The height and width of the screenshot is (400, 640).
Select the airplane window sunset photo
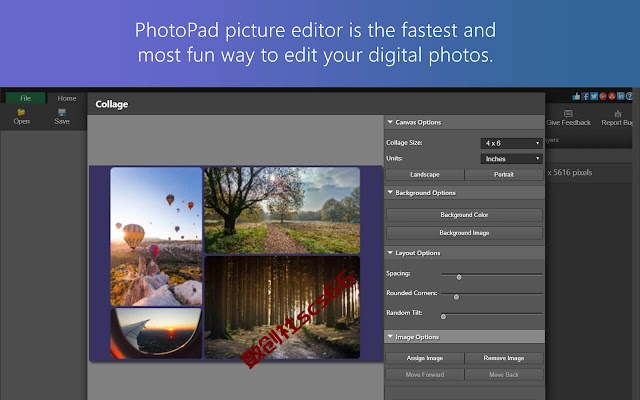[156, 333]
